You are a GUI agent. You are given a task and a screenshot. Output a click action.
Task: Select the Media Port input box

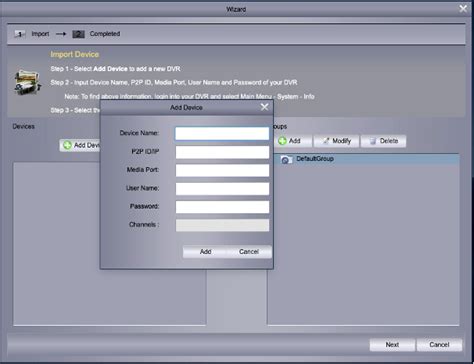[222, 170]
